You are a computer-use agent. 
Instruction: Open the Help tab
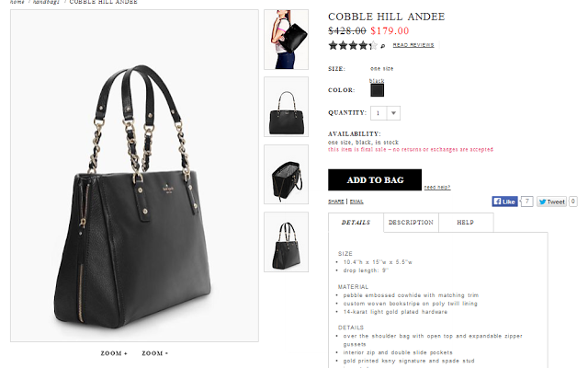coord(466,223)
